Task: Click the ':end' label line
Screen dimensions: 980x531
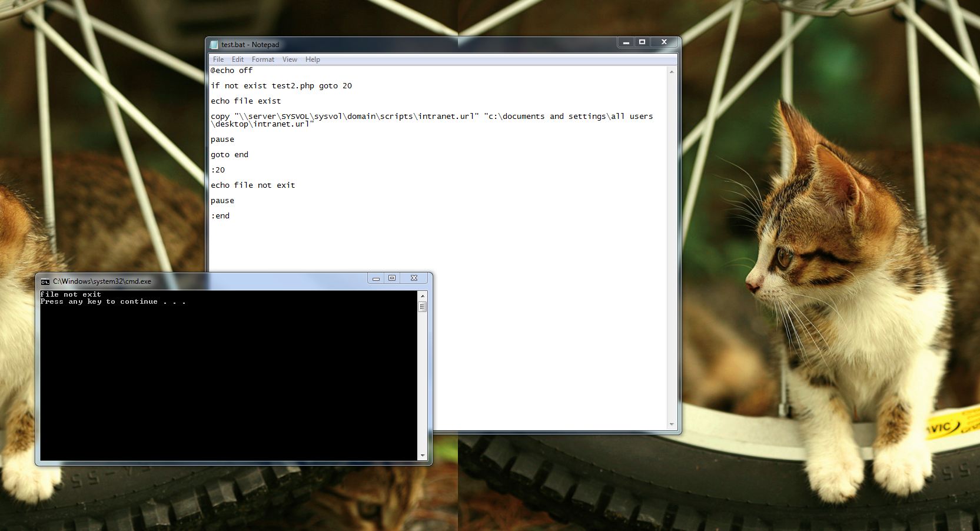Action: coord(220,215)
